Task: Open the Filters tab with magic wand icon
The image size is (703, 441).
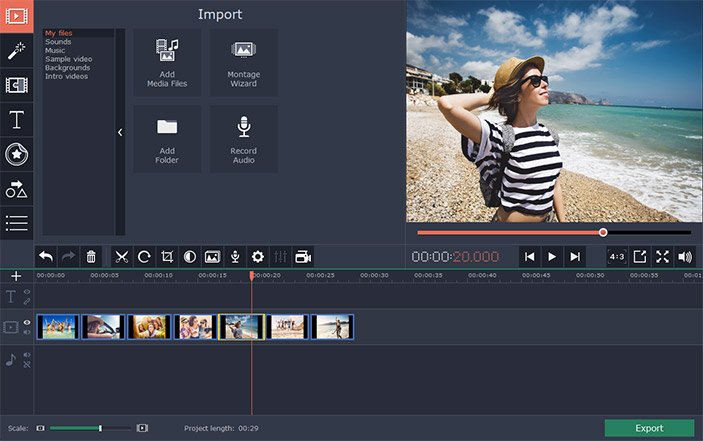Action: [16, 50]
